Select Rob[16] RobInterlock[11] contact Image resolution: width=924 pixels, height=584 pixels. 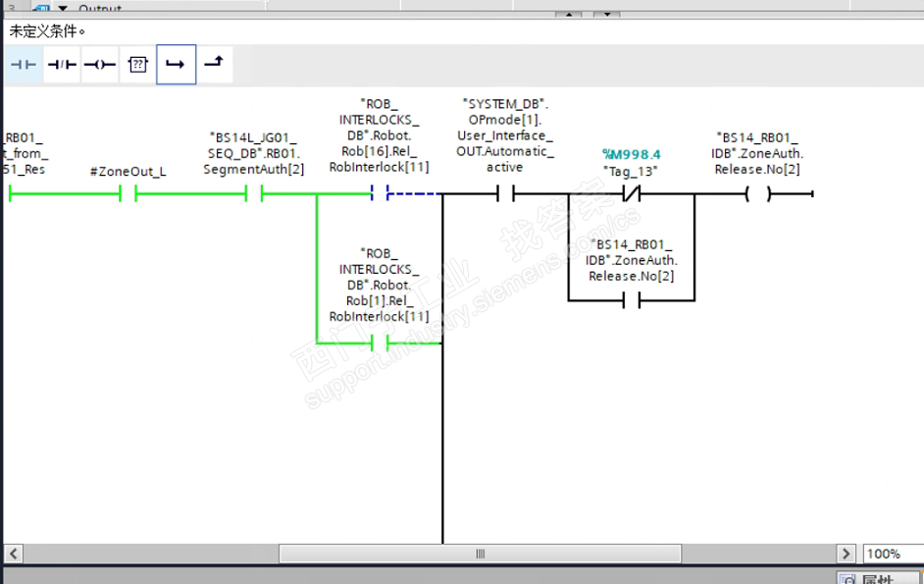[380, 193]
